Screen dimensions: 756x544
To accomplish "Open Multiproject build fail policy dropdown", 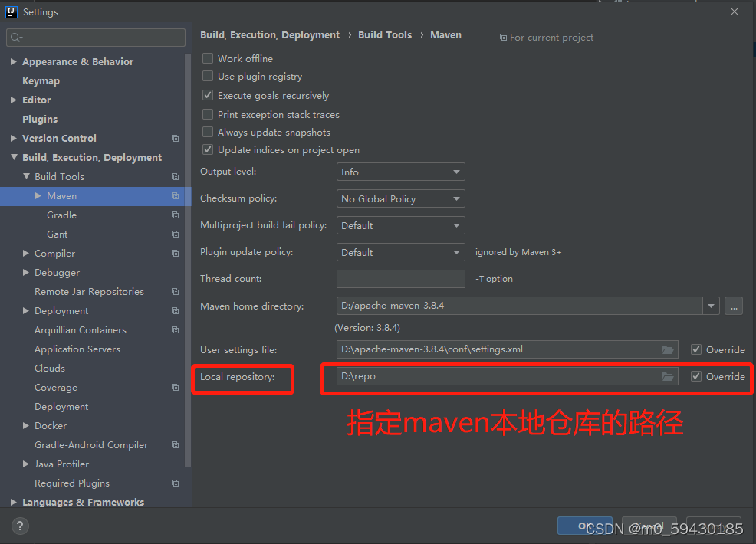I will coord(401,225).
